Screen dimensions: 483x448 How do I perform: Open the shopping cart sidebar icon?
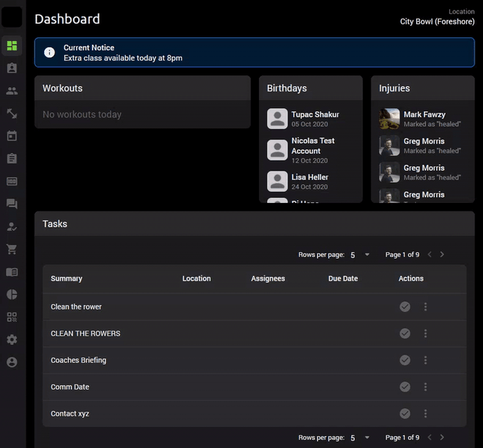point(12,249)
